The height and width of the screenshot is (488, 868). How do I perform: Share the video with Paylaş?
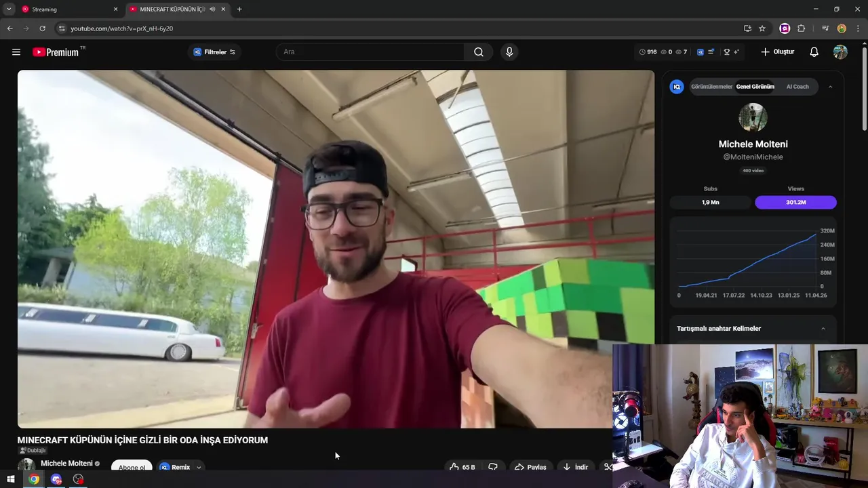coord(530,467)
